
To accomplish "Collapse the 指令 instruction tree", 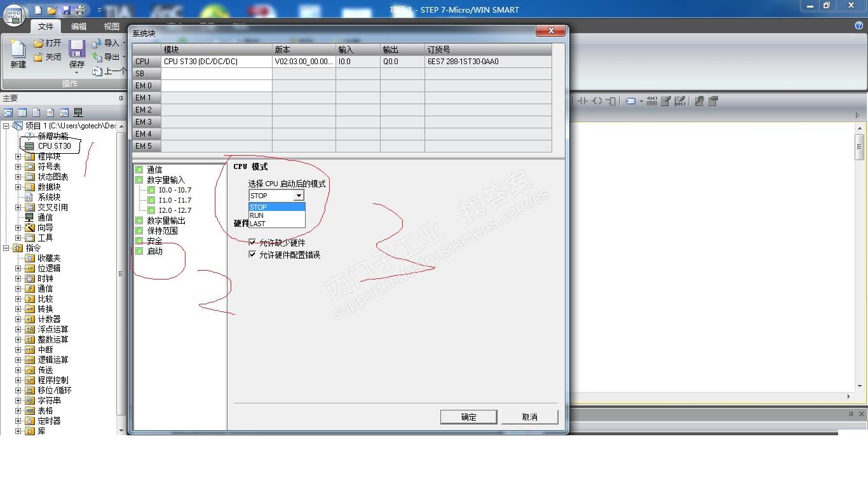I will tap(6, 248).
